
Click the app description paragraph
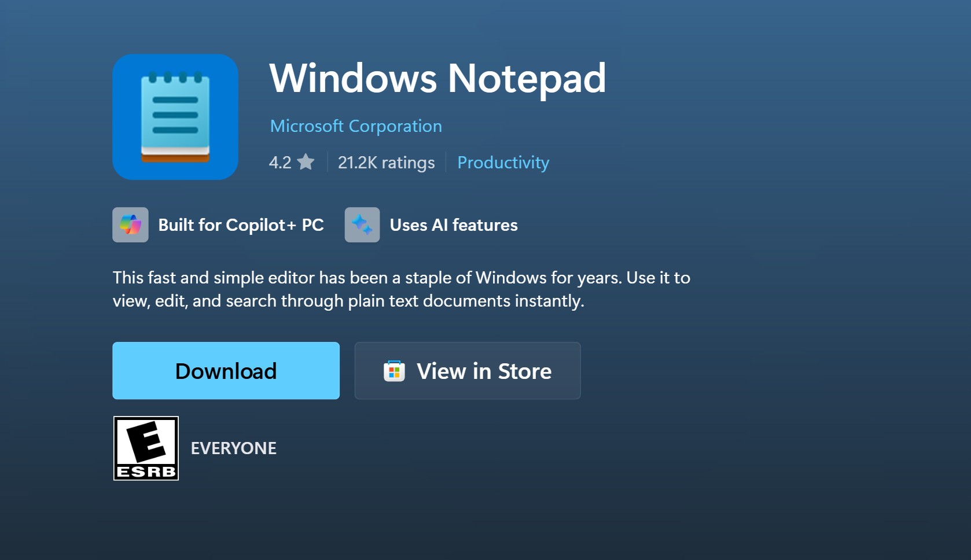[x=401, y=289]
